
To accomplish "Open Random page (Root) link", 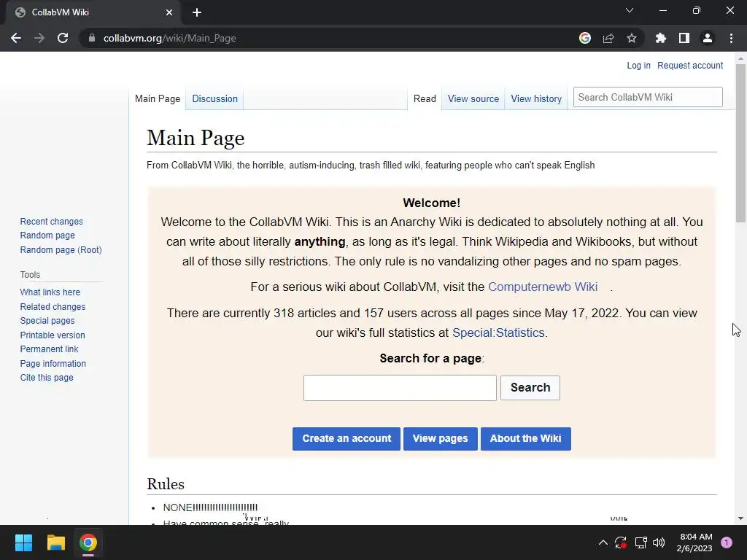I will (61, 249).
